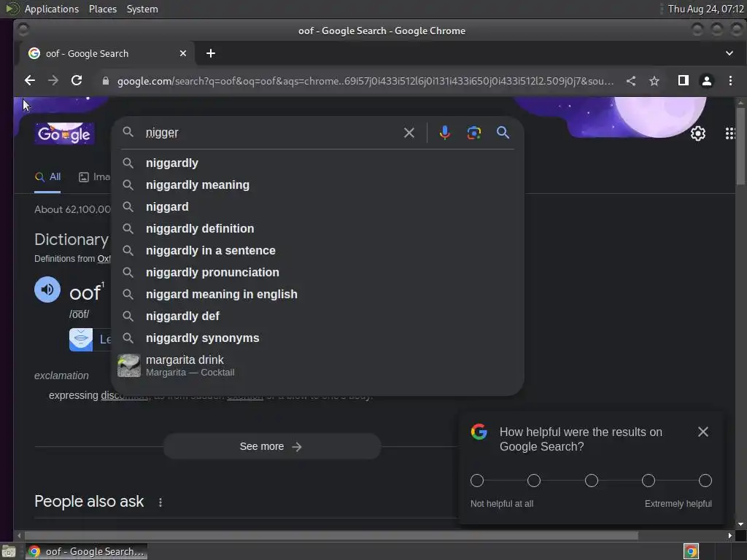747x560 pixels.
Task: View site info via the lock icon
Action: [106, 81]
